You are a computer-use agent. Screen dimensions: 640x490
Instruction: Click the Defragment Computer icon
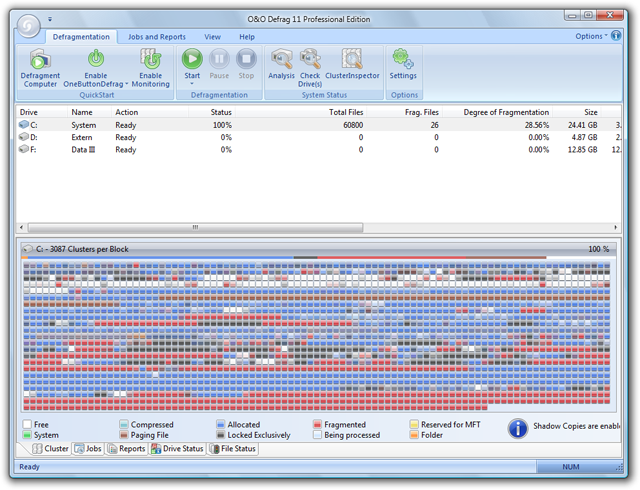[x=40, y=59]
